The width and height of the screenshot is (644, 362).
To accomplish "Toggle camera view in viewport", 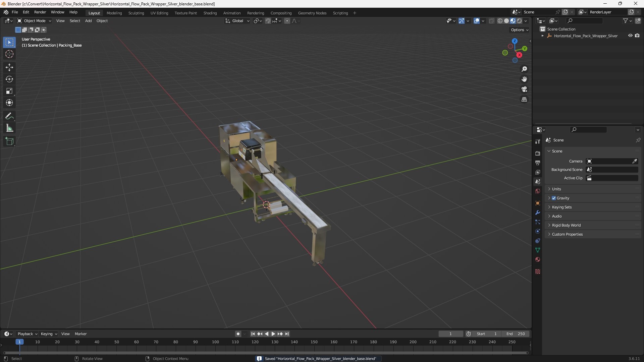I will 524,89.
